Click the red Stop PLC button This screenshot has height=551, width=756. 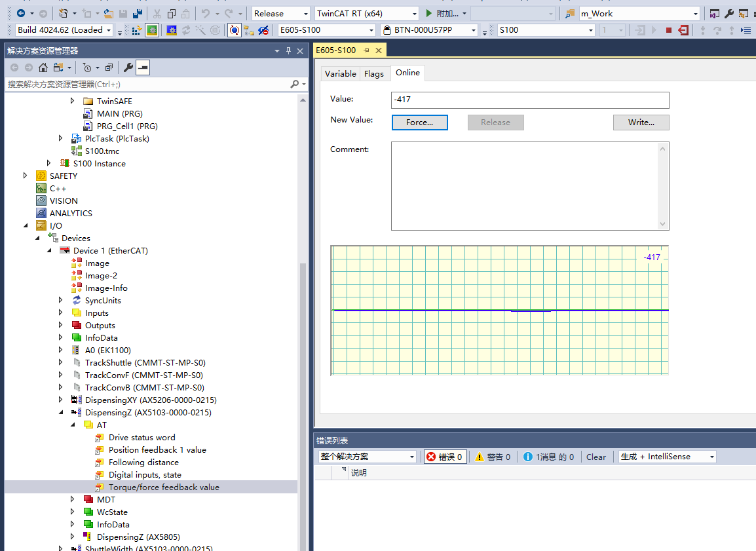[x=668, y=30]
